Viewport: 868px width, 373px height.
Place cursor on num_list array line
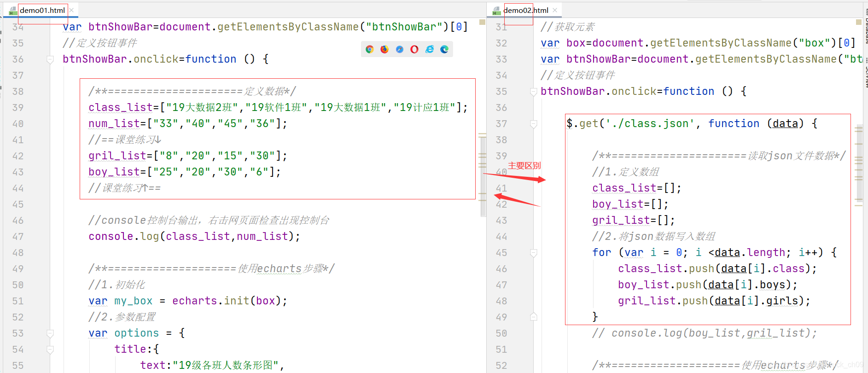click(188, 123)
